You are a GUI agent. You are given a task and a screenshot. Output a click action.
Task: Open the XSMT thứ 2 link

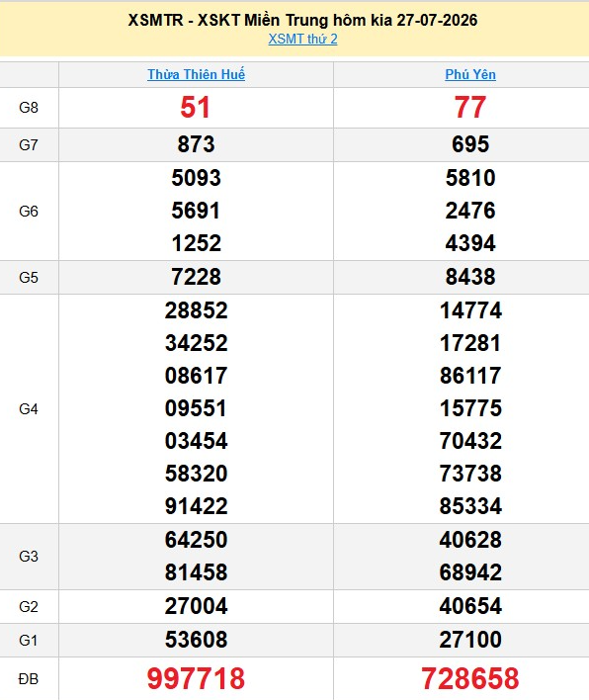302,40
